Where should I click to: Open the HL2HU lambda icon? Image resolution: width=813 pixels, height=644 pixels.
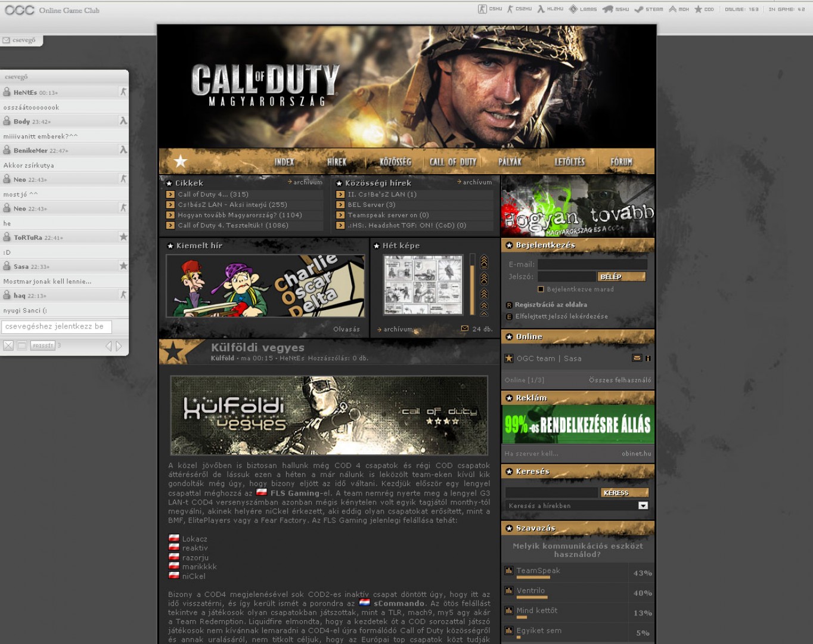tap(541, 9)
